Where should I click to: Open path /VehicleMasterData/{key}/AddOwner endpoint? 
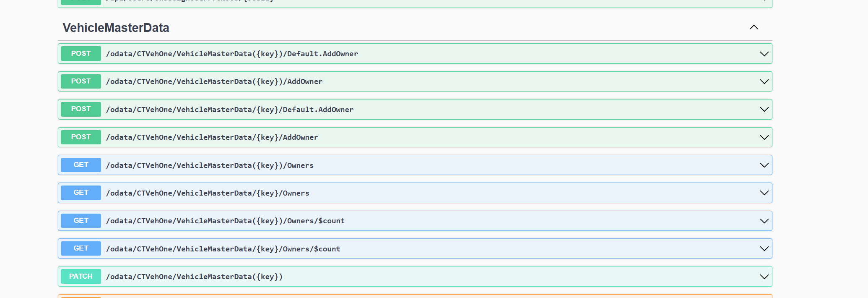pyautogui.click(x=212, y=137)
